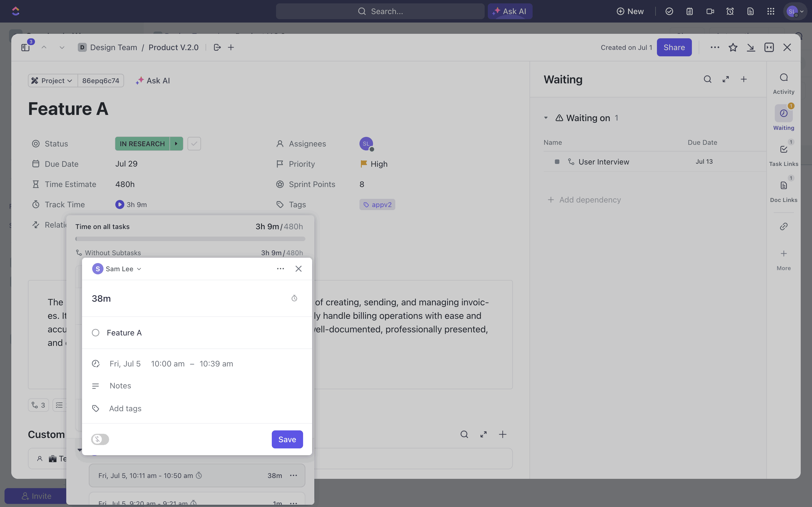Viewport: 812px width, 507px height.
Task: Click the complete checkmark beside status
Action: [194, 144]
